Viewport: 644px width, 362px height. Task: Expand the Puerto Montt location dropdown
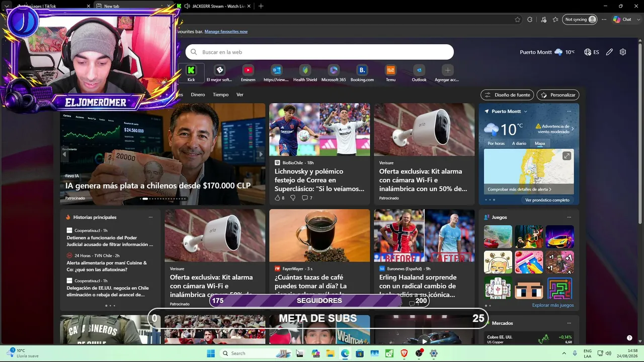[x=525, y=112]
